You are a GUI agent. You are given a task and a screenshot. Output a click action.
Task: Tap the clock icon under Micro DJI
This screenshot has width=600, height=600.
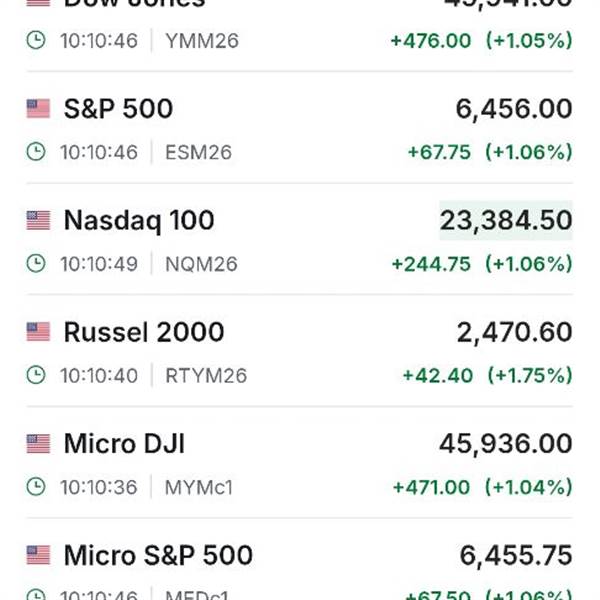[x=36, y=487]
